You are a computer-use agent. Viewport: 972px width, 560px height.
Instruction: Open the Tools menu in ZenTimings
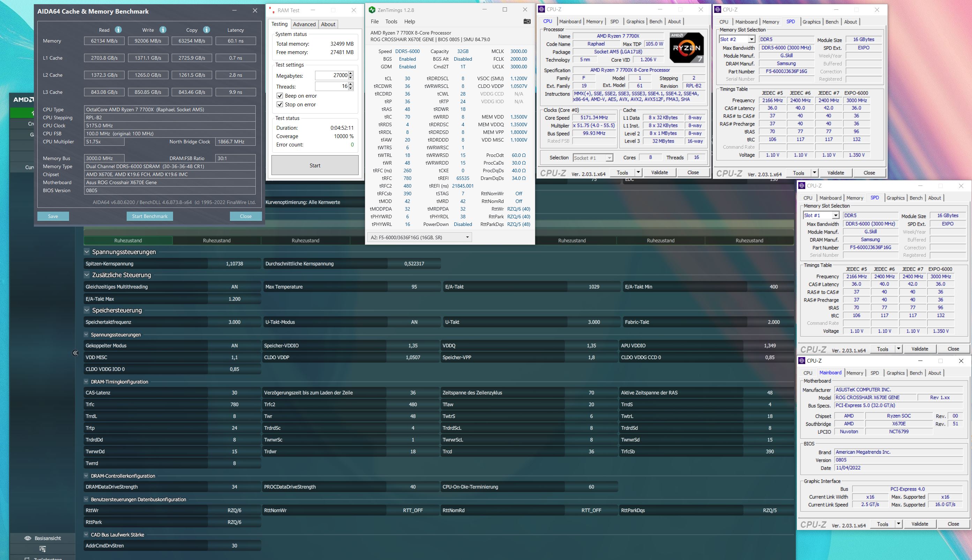[x=391, y=22]
